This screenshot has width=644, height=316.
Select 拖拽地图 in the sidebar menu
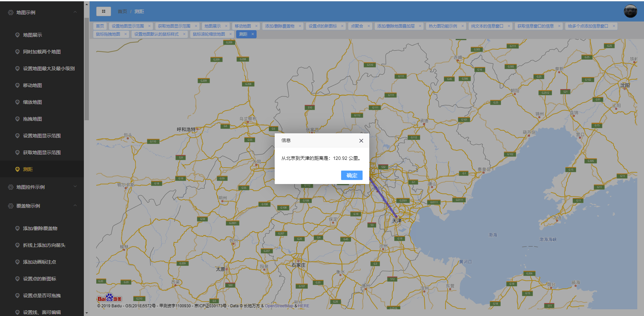pyautogui.click(x=42, y=119)
